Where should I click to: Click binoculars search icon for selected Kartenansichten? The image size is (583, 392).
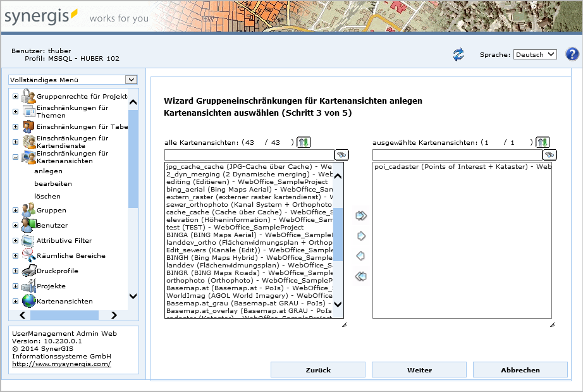549,155
